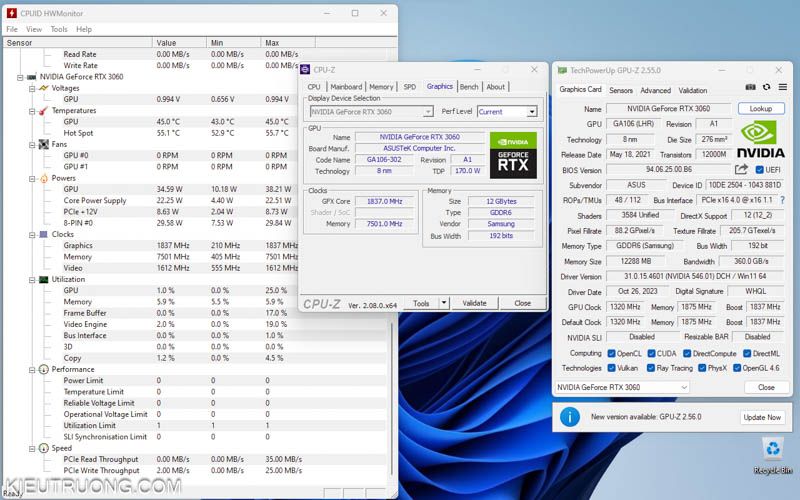The height and width of the screenshot is (500, 800).
Task: Click the Speed icon in HWMonitor
Action: [44, 448]
